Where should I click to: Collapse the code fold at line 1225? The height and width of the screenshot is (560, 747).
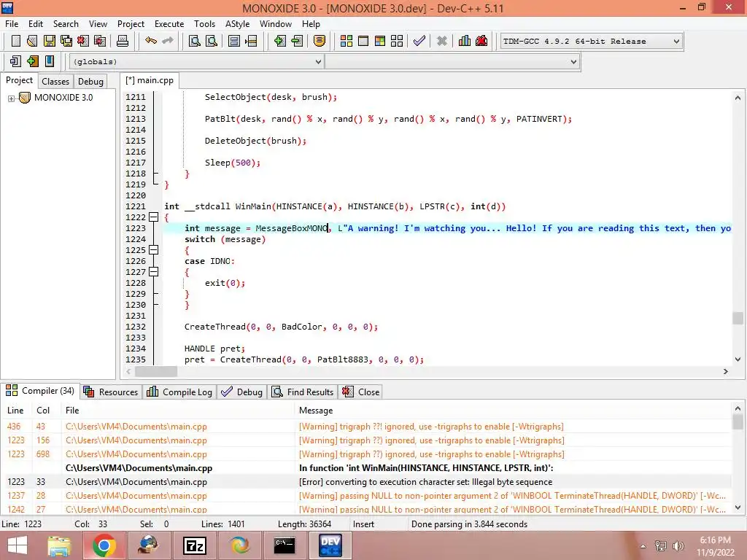(x=153, y=250)
